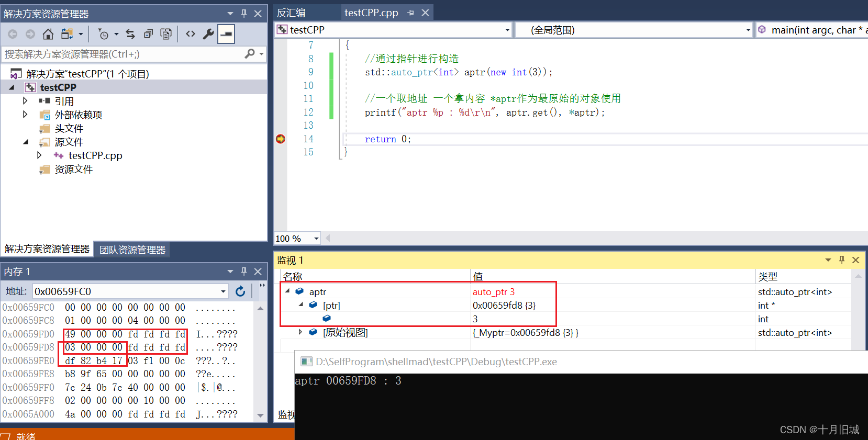Click the breakpoint marker on line 14
The image size is (868, 440).
click(x=281, y=139)
